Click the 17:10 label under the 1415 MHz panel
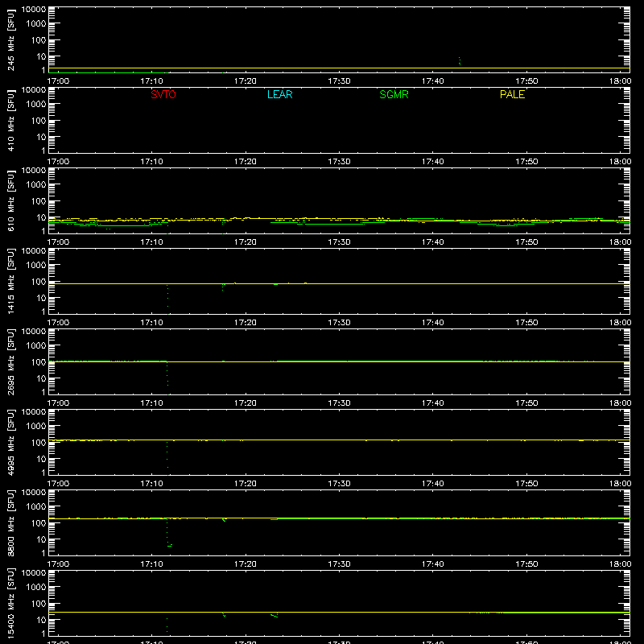 (151, 323)
